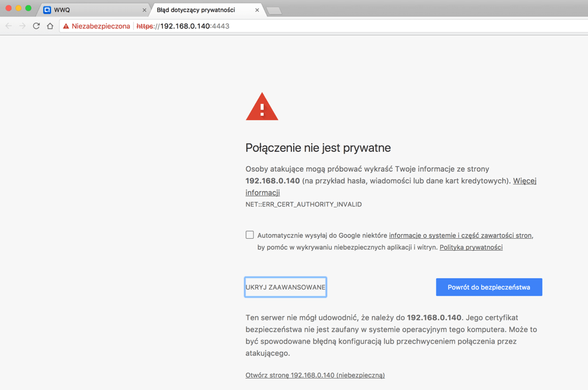Screen dimensions: 588x390
Task: Click the large red warning triangle
Action: [262, 107]
